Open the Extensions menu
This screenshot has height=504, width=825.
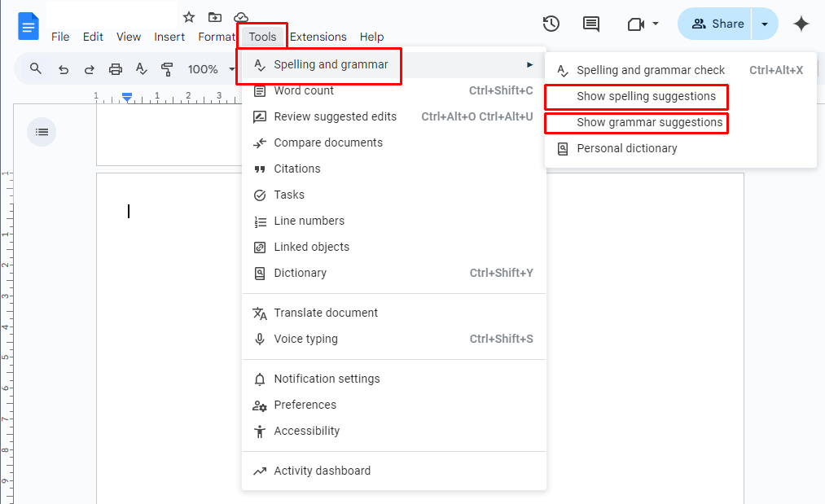318,37
